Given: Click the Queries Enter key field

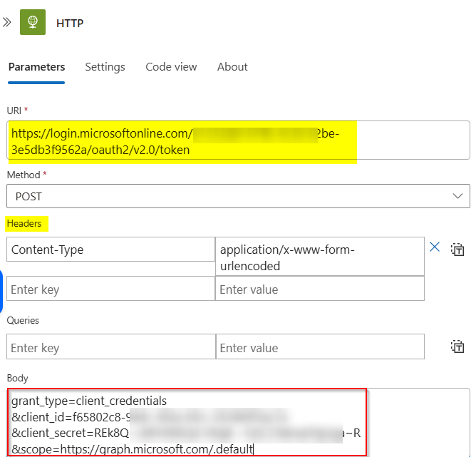Looking at the screenshot, I should (110, 346).
